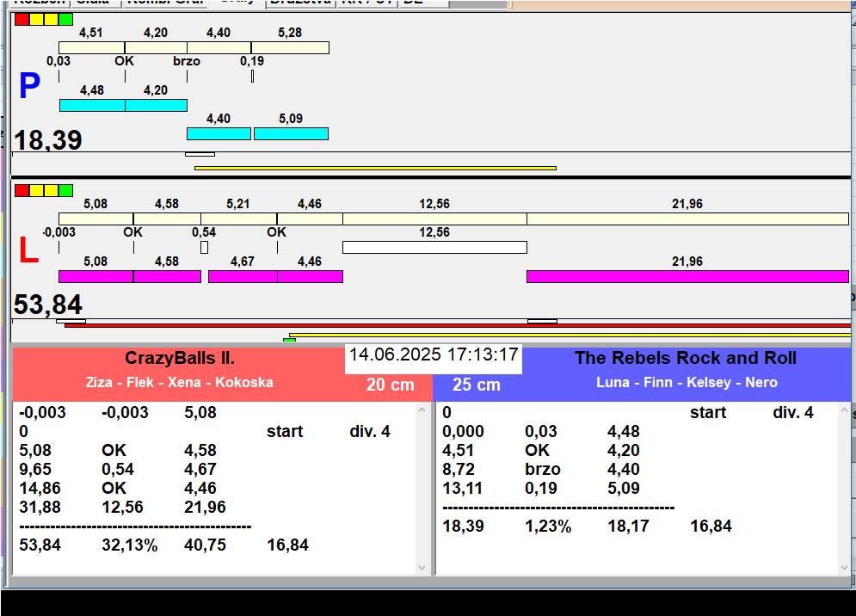Open the Družstva tab
856x616 pixels.
pyautogui.click(x=299, y=3)
